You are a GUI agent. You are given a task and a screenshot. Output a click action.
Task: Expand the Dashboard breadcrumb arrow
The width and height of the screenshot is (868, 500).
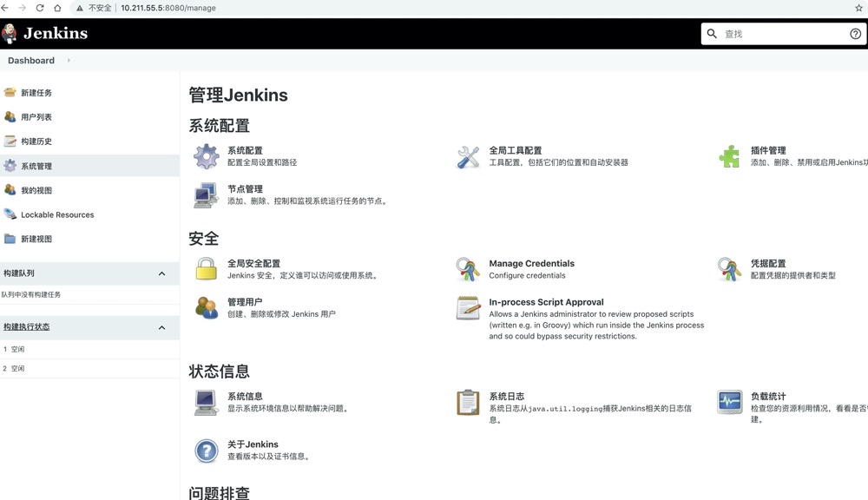69,61
